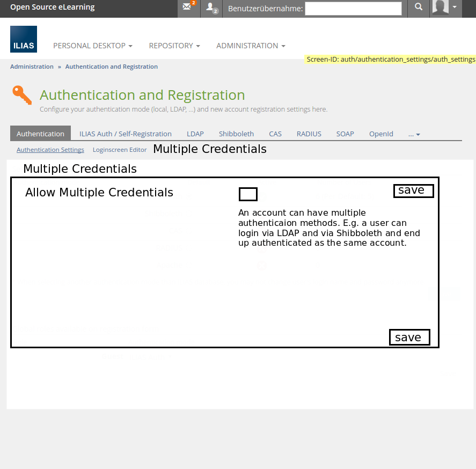Click the ILIAS logo
Screen dimensions: 476x469
tap(24, 39)
